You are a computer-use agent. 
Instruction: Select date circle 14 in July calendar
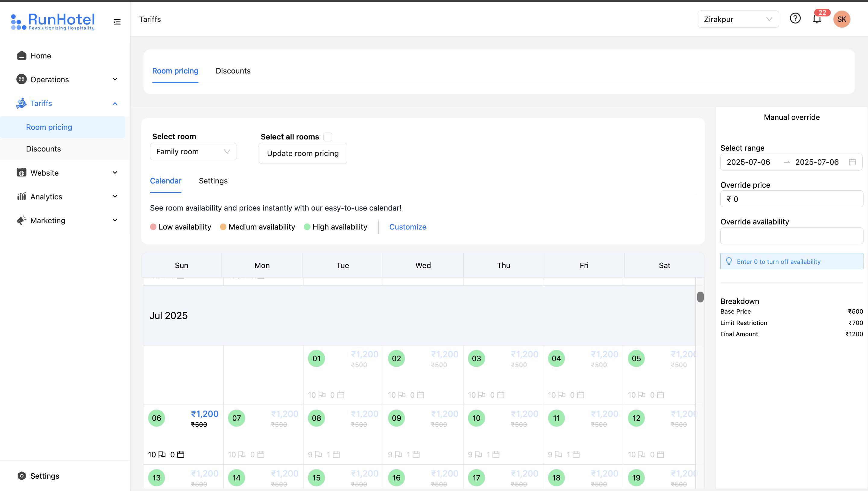(x=237, y=478)
